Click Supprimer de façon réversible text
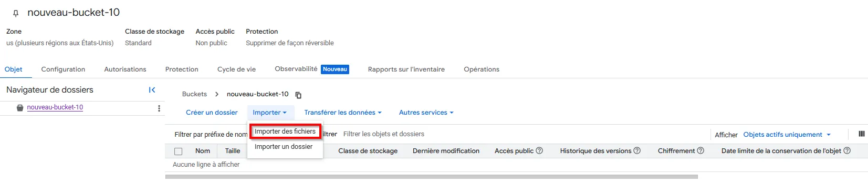Viewport: 868px width, 192px height. [x=290, y=43]
